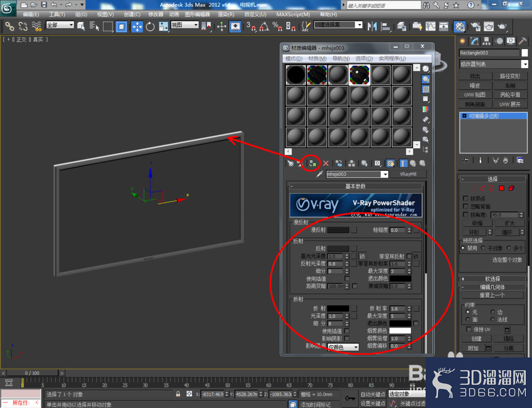Screen dimensions: 532x408
Task: Activate the Select and Move tool
Action: (137, 27)
